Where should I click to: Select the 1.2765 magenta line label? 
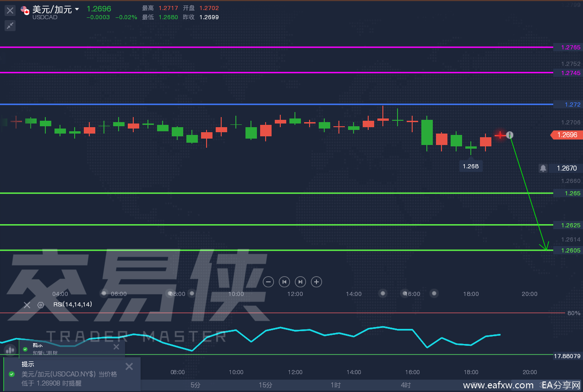point(568,47)
